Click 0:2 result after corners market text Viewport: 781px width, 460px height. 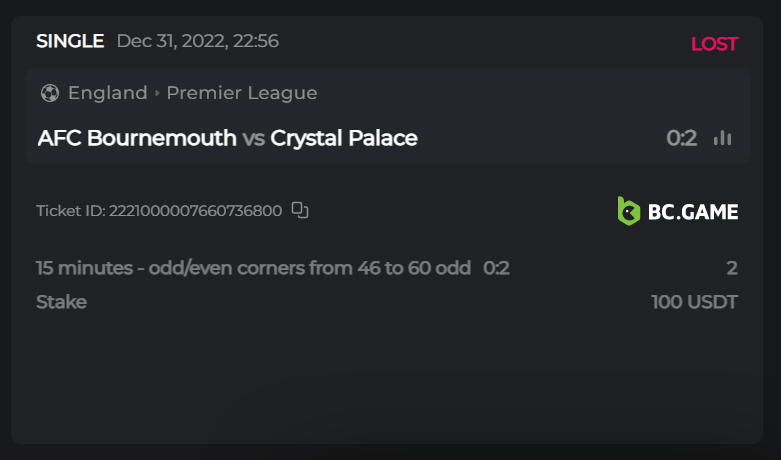[x=496, y=268]
